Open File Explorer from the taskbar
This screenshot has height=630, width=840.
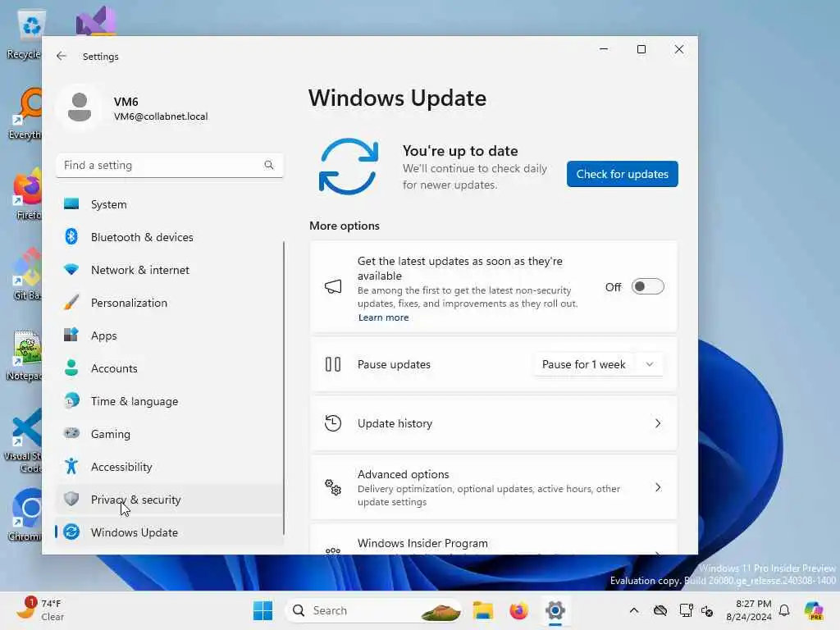(482, 610)
